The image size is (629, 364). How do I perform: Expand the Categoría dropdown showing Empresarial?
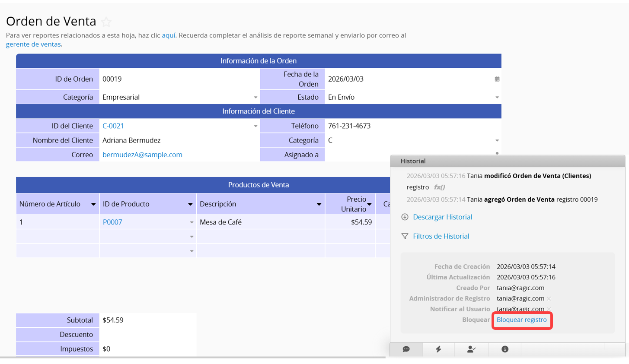(255, 98)
